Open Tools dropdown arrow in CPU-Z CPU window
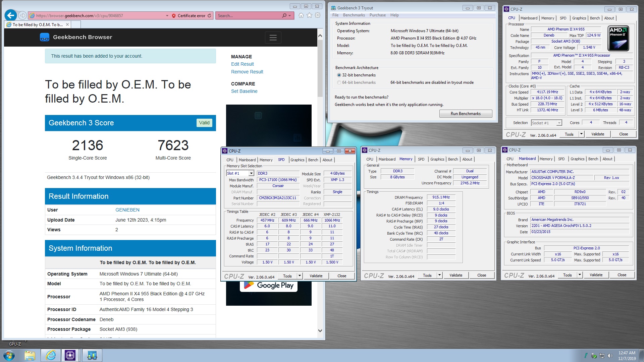 click(x=581, y=134)
